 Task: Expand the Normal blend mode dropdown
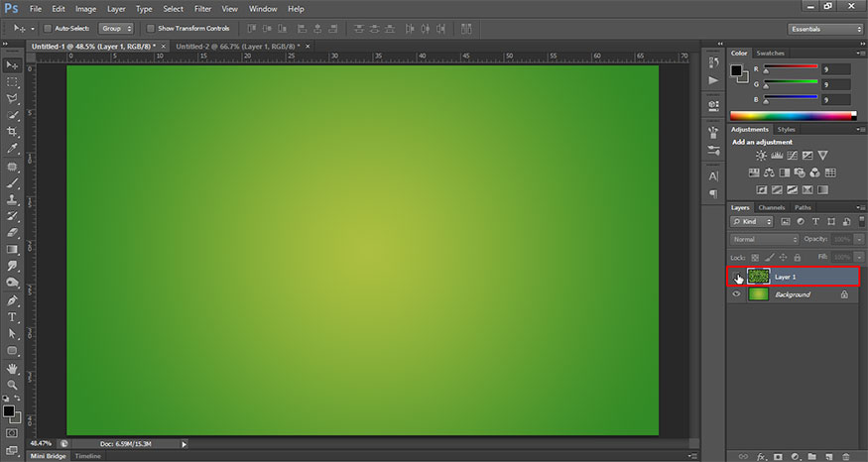(x=764, y=239)
